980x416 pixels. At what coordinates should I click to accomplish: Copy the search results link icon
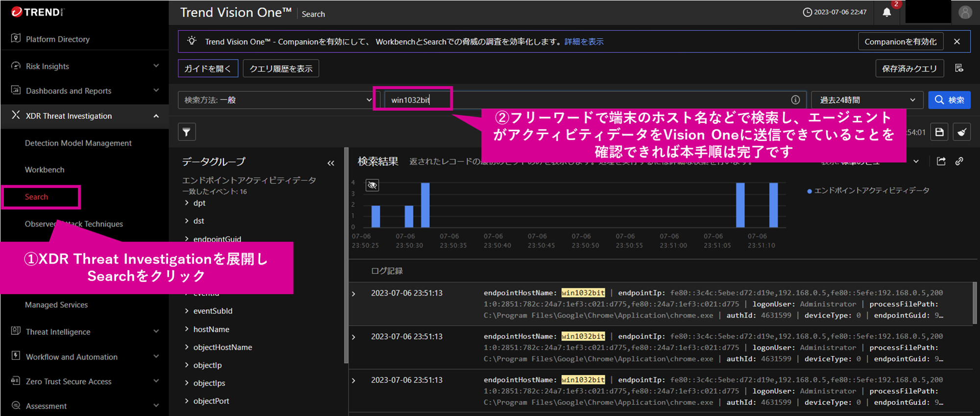pyautogui.click(x=959, y=161)
